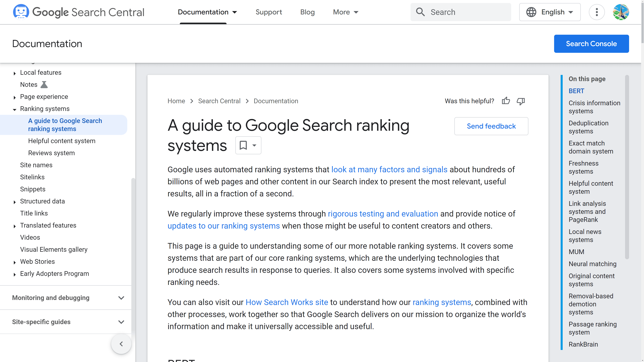The image size is (644, 362).
Task: Select 'A guide to Google Search ranking systems'
Action: coord(65,125)
